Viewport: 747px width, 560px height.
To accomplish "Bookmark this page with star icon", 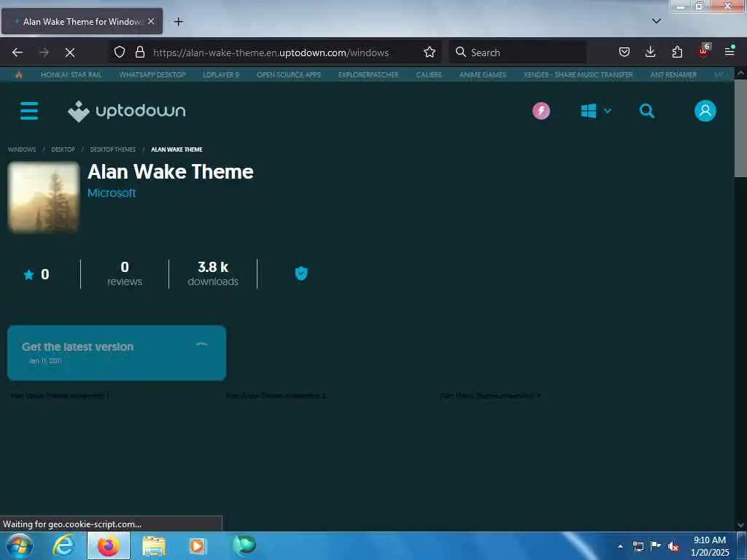I will click(429, 52).
